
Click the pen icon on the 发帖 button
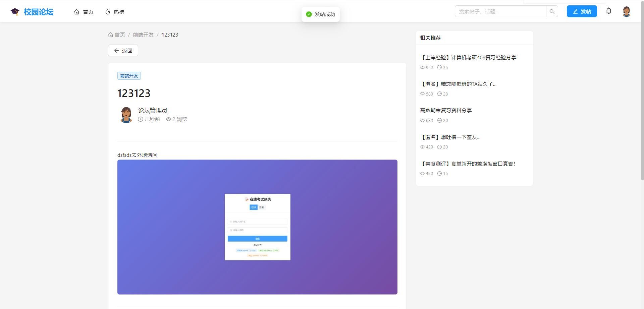tap(575, 11)
